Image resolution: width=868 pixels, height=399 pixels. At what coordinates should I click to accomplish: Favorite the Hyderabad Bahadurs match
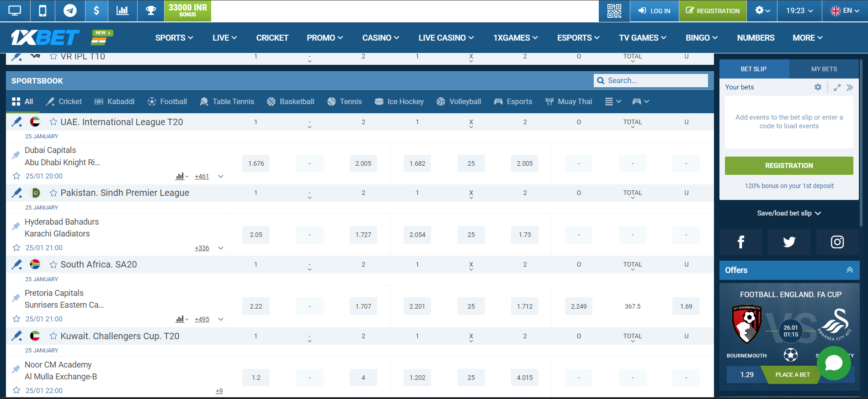pos(16,247)
